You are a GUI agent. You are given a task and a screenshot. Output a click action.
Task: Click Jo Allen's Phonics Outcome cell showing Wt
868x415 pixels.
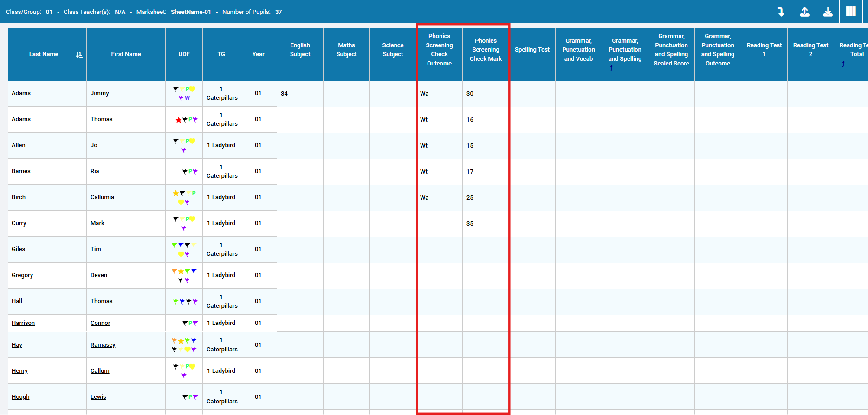[x=440, y=146]
